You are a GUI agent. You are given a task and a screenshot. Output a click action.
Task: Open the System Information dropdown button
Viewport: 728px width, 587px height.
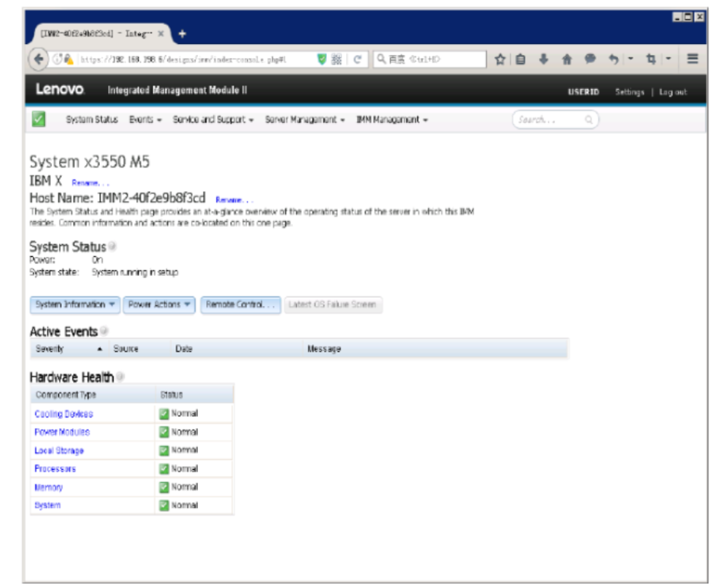[75, 304]
